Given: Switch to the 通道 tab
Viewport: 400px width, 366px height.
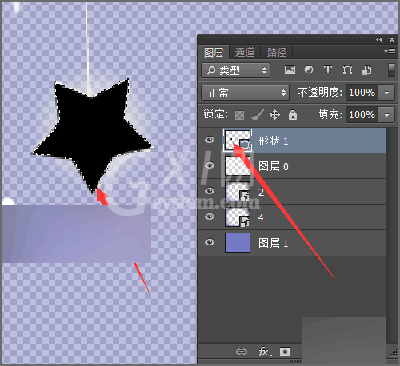Looking at the screenshot, I should click(245, 53).
